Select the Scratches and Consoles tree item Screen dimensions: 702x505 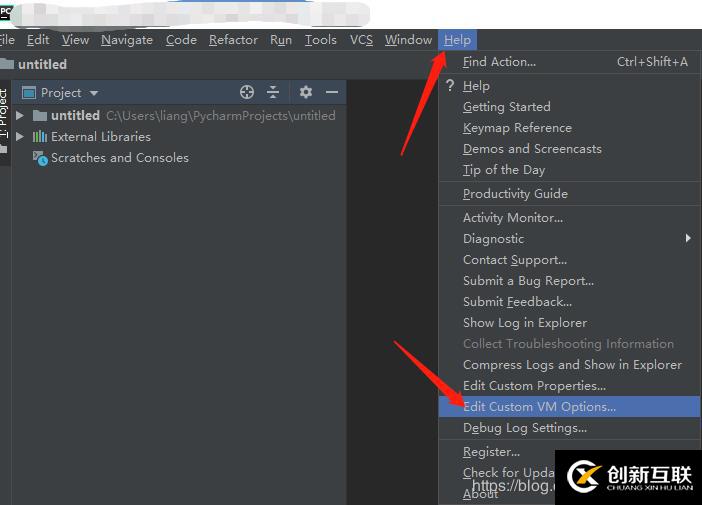[120, 158]
